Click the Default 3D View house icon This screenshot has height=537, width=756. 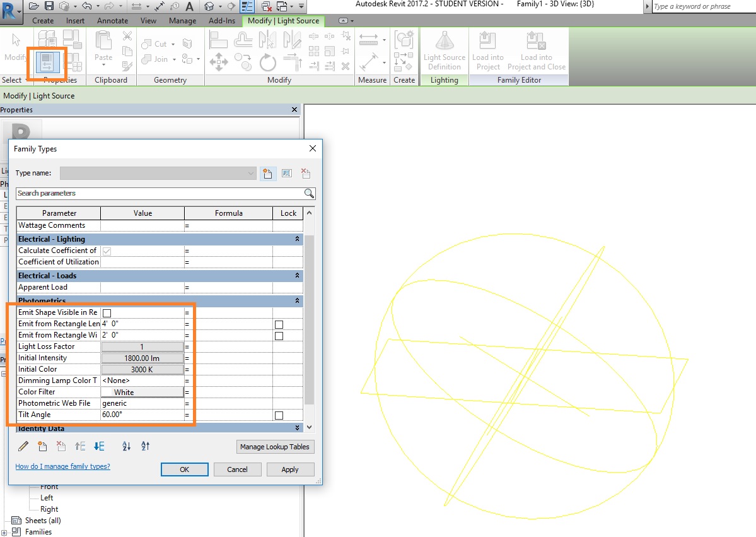[x=209, y=6]
